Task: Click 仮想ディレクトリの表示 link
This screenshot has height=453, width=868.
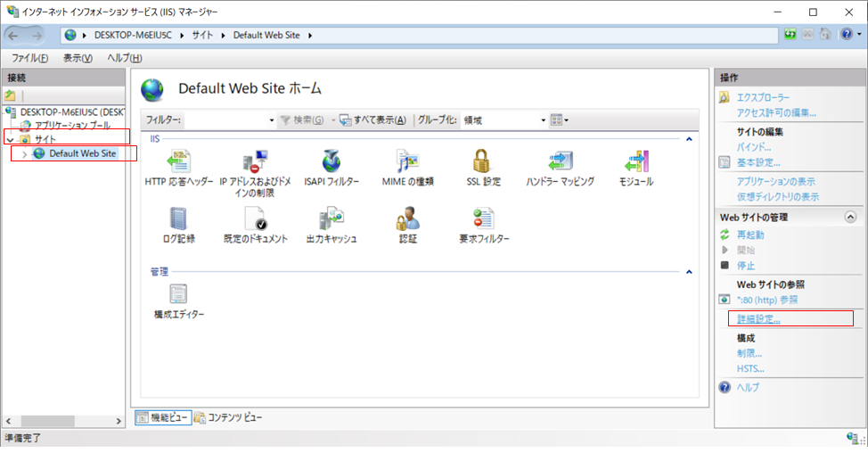Action: point(778,197)
